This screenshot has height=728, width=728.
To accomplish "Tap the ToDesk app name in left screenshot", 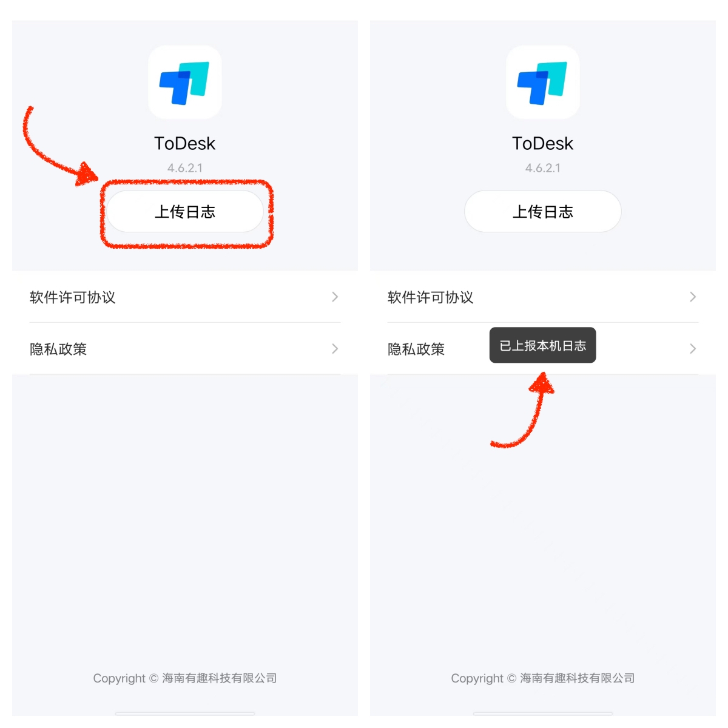I will click(185, 144).
